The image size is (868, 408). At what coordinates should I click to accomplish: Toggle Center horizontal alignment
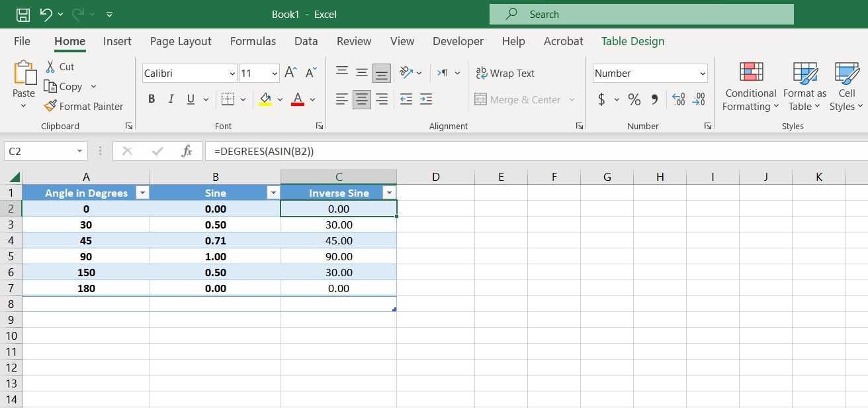(362, 99)
